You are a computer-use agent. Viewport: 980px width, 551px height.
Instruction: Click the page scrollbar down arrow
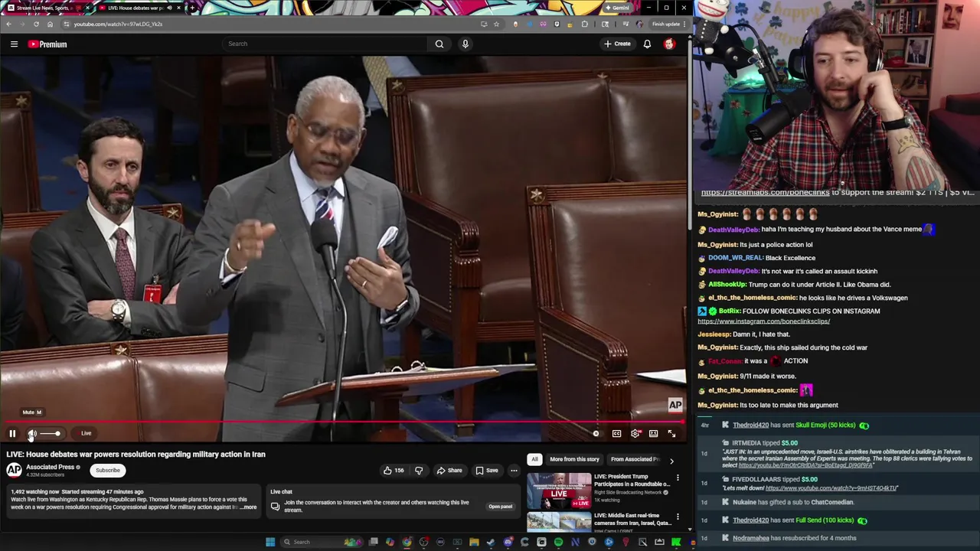689,529
